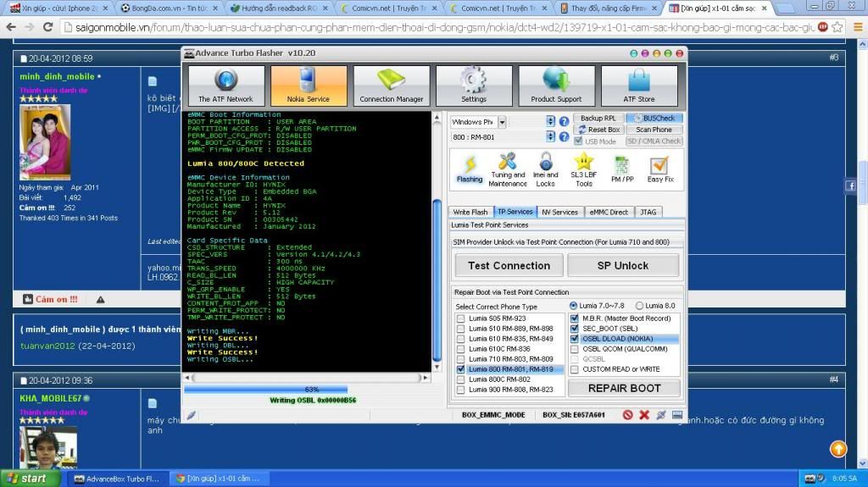Click the log vertical scrollbar thumb

[437, 279]
